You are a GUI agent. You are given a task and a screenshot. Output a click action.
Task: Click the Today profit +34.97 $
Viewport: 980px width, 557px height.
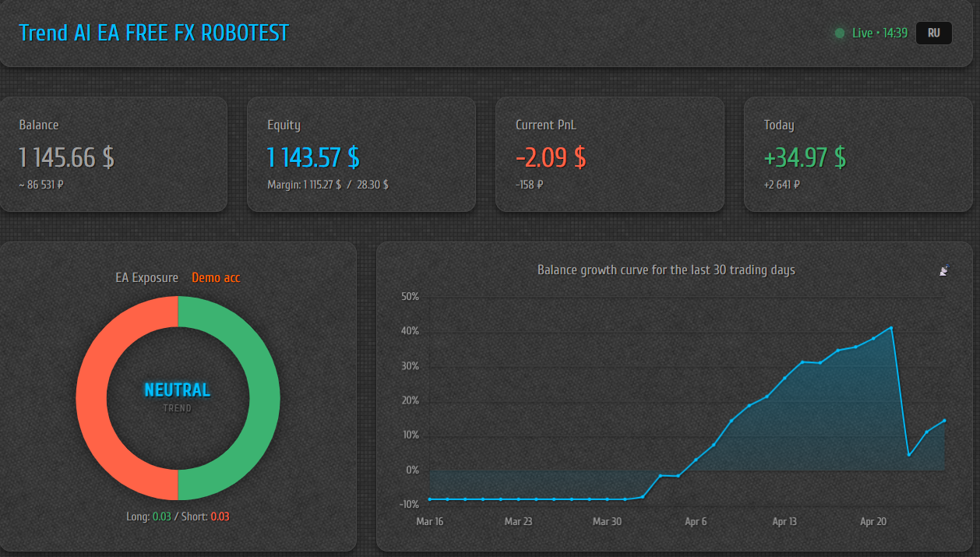pyautogui.click(x=805, y=158)
